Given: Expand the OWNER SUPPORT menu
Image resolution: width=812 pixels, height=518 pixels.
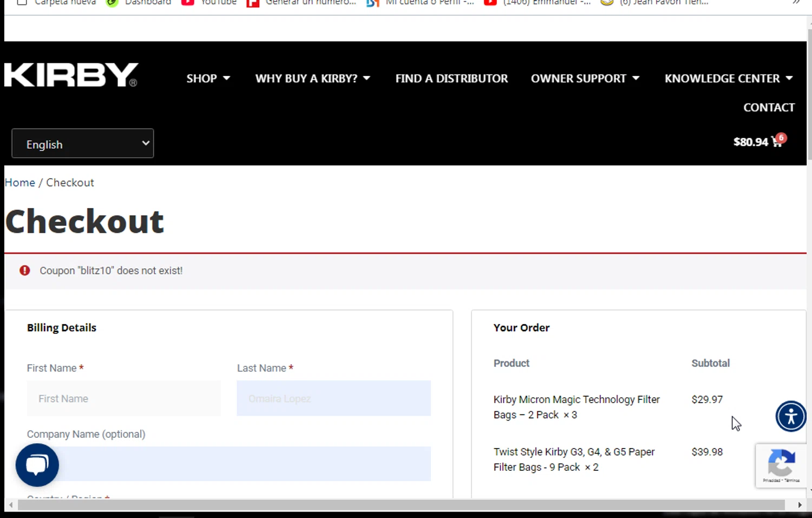Looking at the screenshot, I should click(585, 79).
